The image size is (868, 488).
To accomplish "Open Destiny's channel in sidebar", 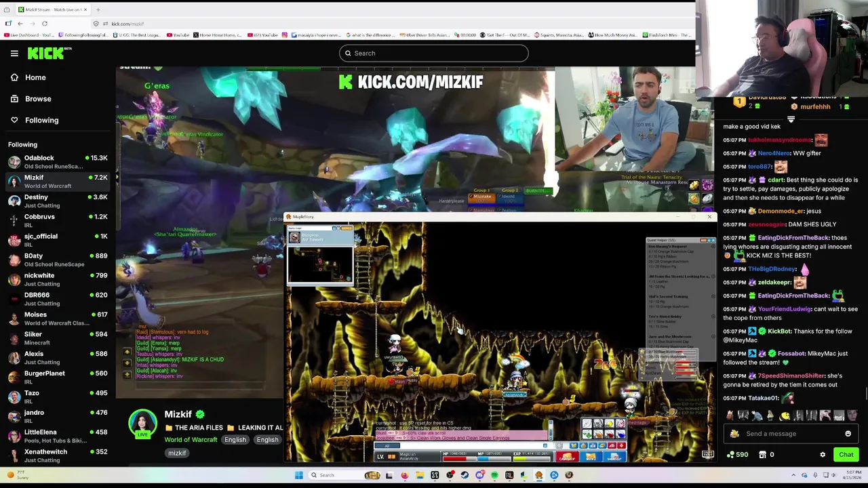I will point(58,201).
